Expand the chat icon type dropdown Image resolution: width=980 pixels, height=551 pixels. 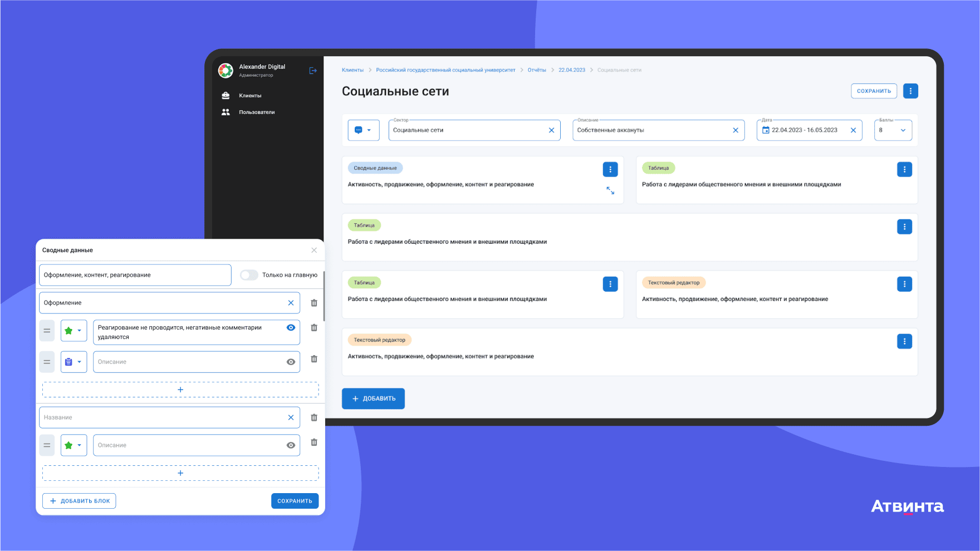tap(364, 130)
